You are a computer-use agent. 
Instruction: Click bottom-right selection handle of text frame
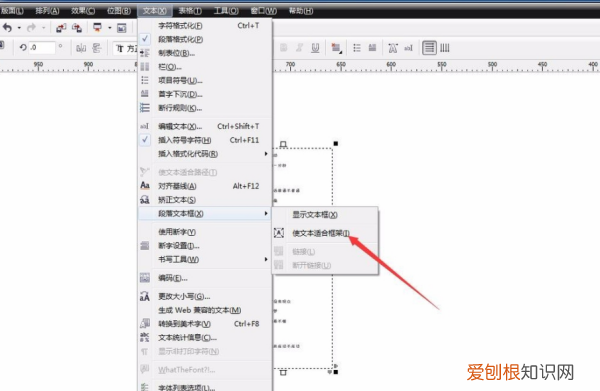click(336, 372)
